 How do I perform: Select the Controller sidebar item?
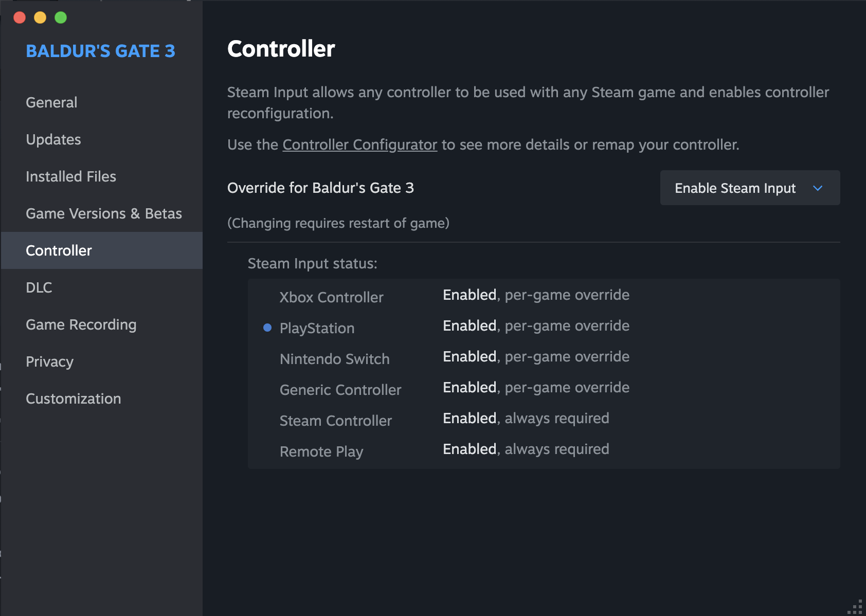59,250
